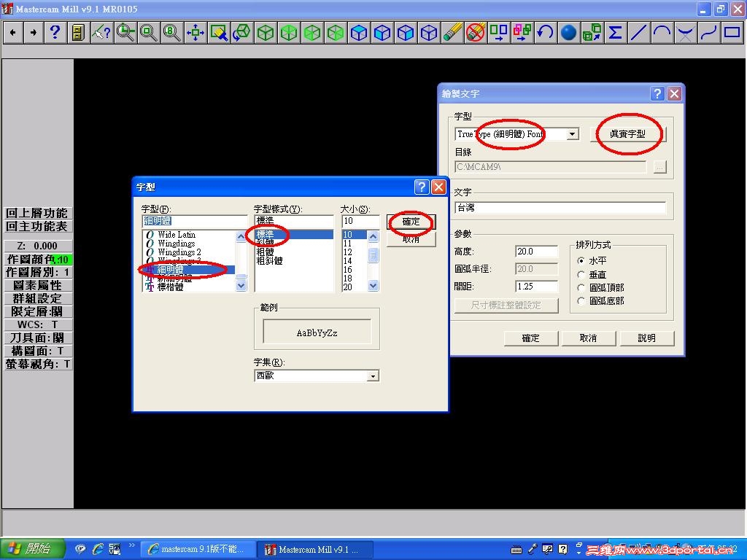Click font list scrollbar down arrow
This screenshot has width=747, height=560.
(241, 286)
